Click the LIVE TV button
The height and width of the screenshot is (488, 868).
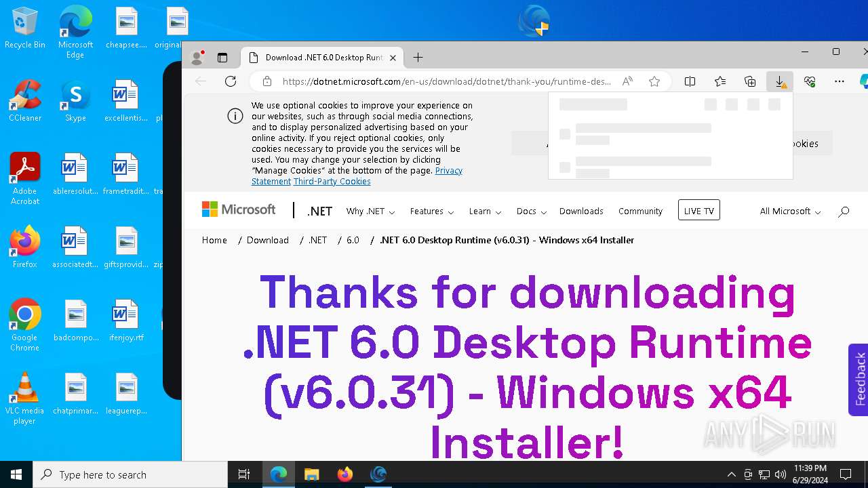(698, 211)
